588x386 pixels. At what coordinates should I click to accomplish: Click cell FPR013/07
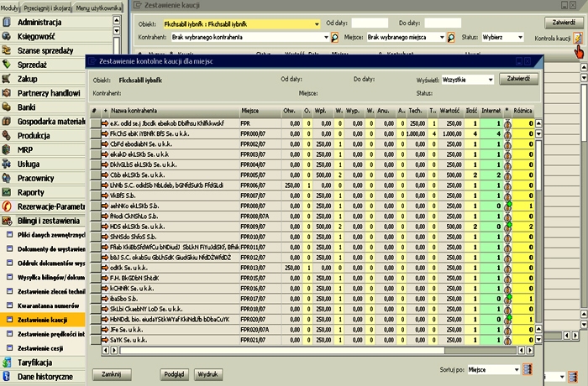tap(260, 268)
